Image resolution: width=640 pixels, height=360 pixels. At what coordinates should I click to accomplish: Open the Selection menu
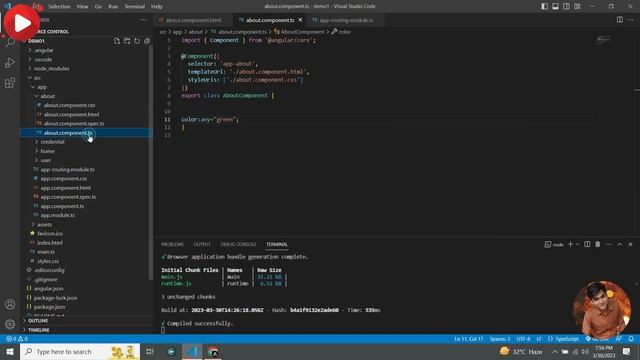[59, 7]
